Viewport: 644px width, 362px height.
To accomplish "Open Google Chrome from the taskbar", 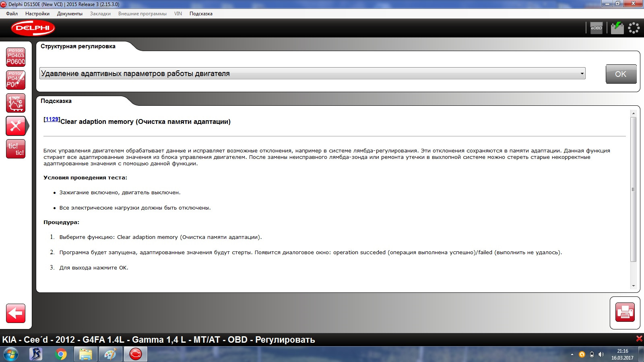I will (x=61, y=354).
